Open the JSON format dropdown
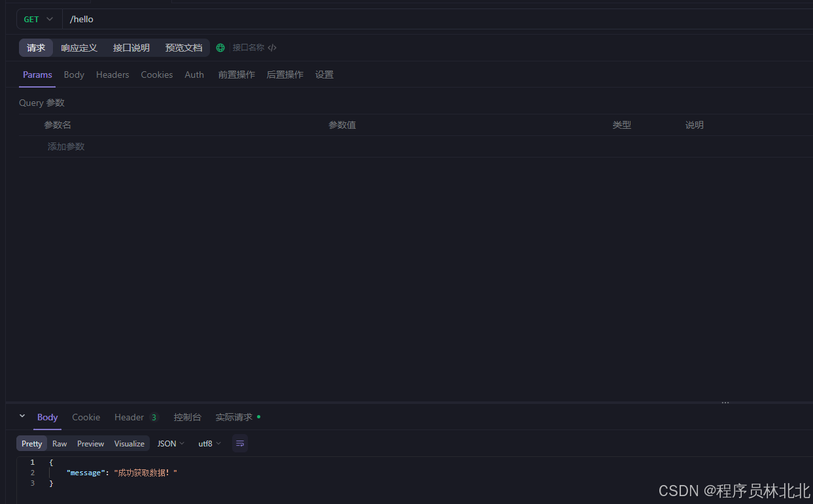 [171, 444]
